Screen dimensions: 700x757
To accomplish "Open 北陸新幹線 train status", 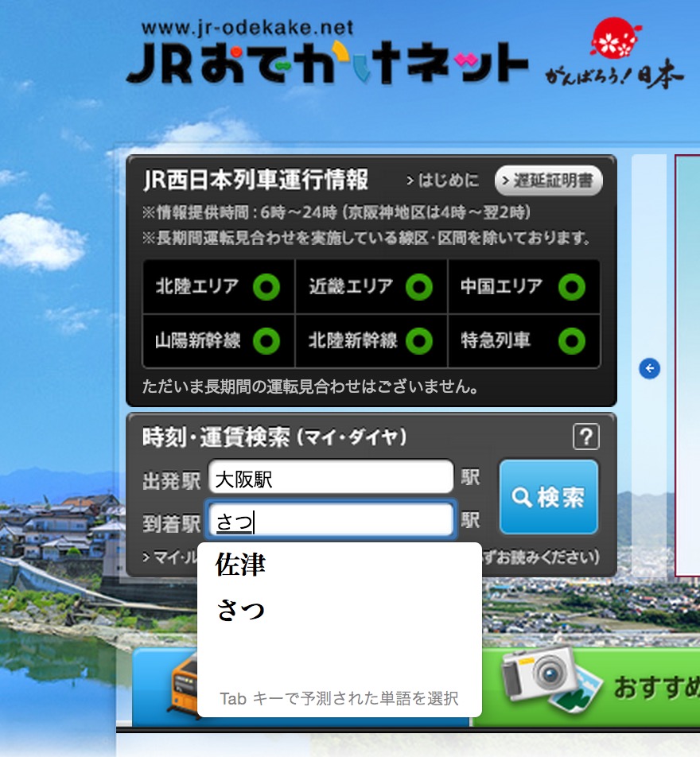I will (371, 341).
